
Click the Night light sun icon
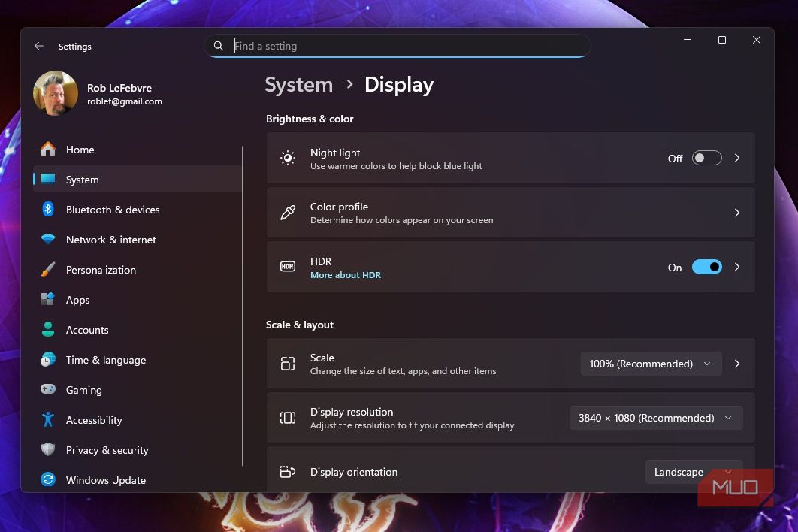point(288,158)
